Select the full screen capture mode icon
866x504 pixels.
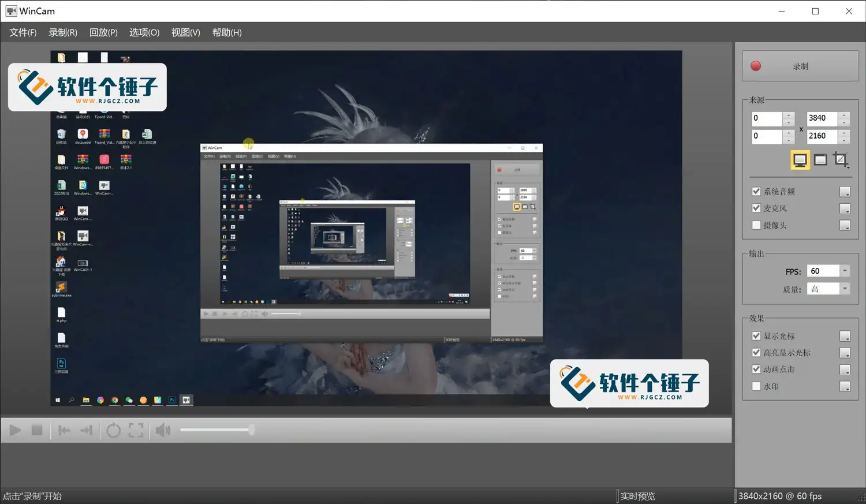[x=800, y=159]
